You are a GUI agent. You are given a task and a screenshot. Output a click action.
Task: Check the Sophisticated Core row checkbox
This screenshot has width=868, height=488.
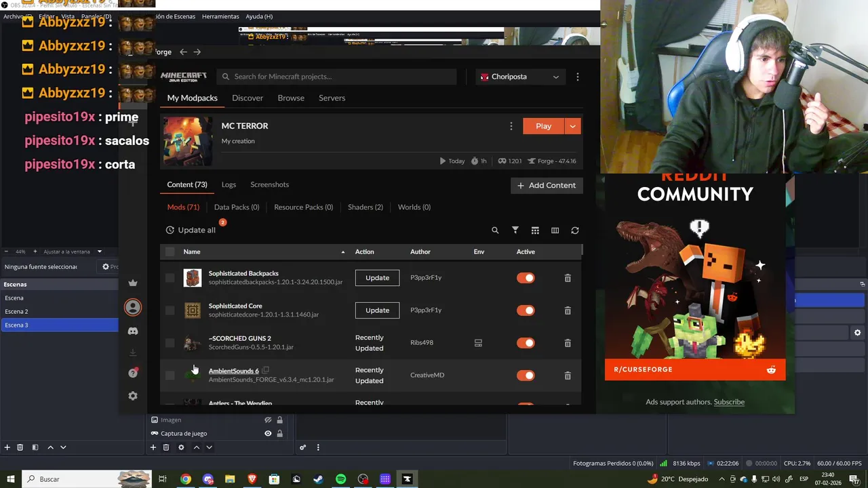tap(170, 310)
